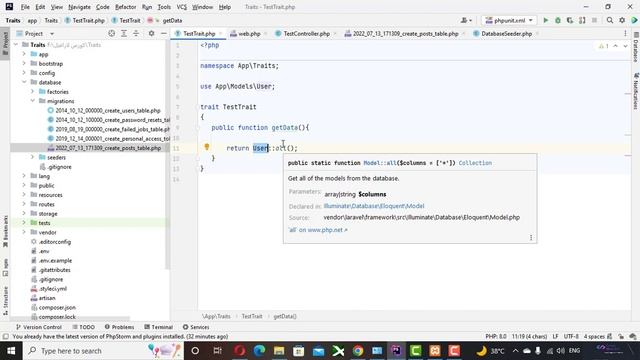
Task: Open the phpunit.xml run configuration dropdown
Action: (509, 20)
